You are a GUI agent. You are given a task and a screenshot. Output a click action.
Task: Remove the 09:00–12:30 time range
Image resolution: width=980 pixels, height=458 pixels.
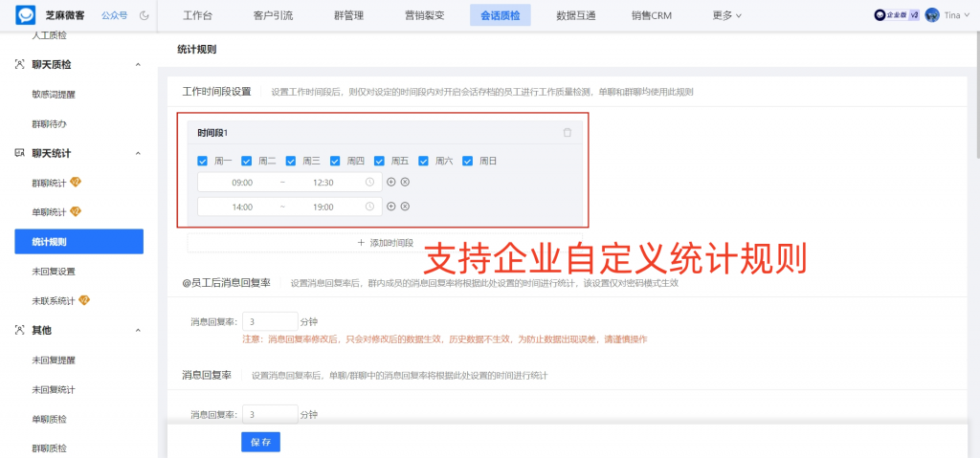[x=405, y=182]
